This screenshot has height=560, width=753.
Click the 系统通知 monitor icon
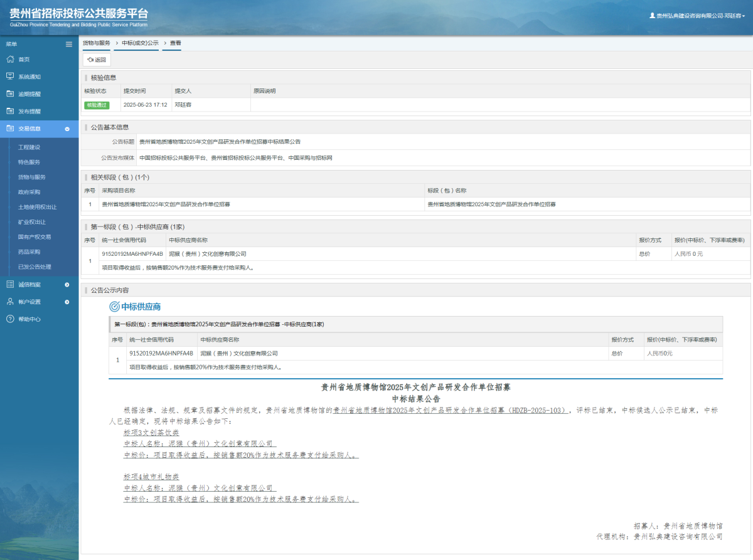tap(10, 76)
